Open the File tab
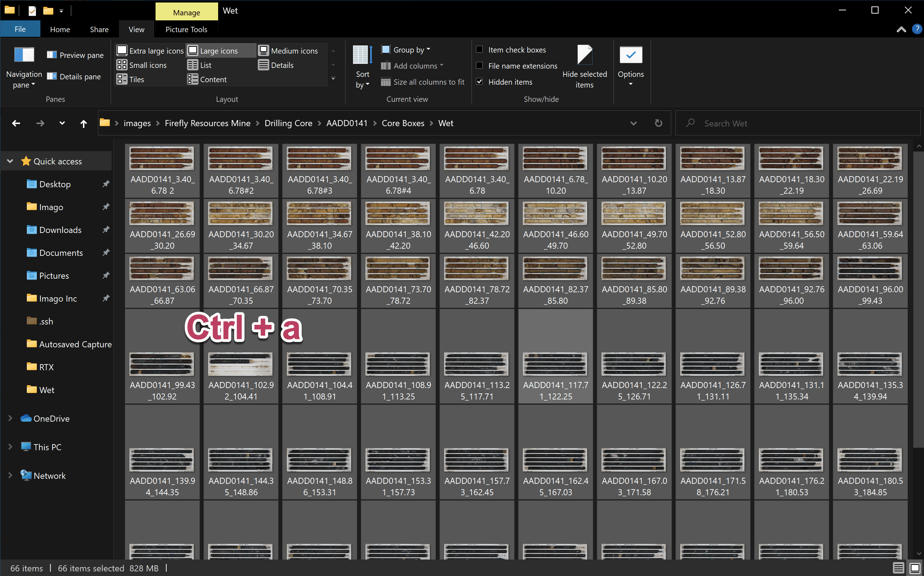Image resolution: width=924 pixels, height=576 pixels. click(20, 29)
